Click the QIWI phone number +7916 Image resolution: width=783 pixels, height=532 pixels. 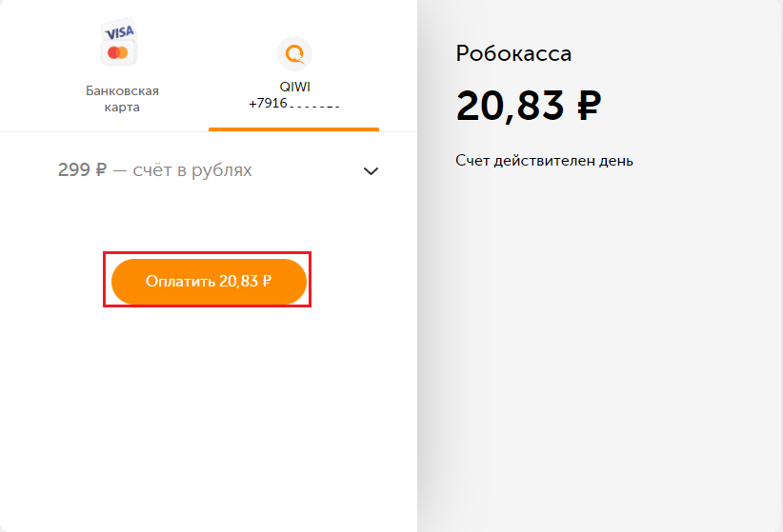[x=267, y=104]
